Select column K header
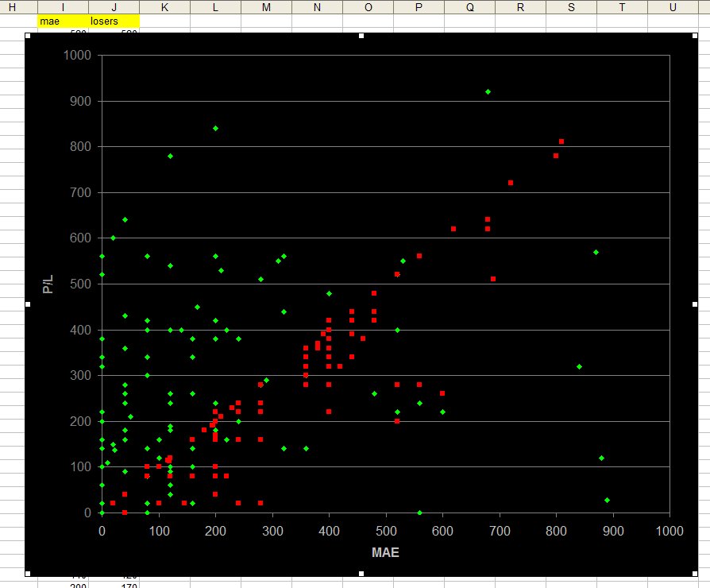 click(x=165, y=7)
